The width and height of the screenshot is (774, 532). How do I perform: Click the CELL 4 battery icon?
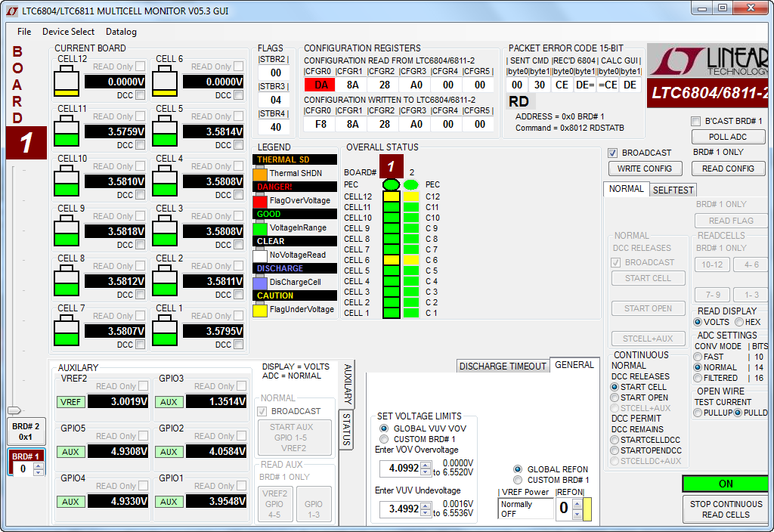pos(164,181)
